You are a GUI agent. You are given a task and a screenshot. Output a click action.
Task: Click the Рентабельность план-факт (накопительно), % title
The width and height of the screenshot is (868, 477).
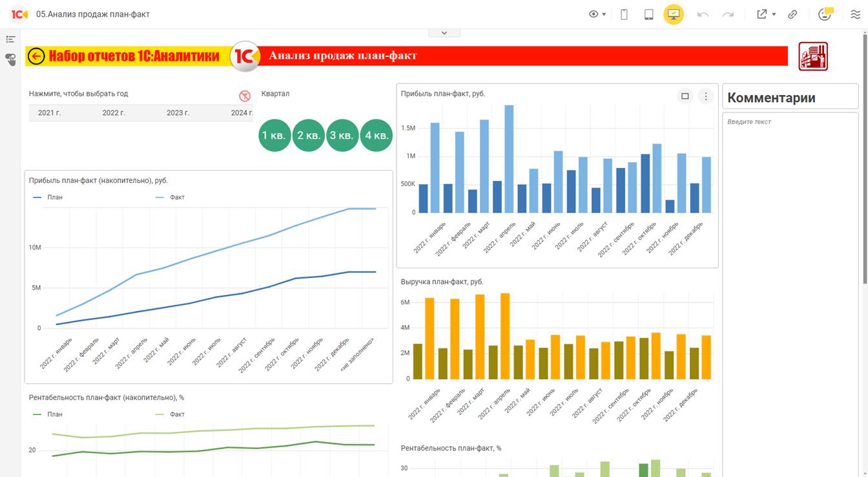(x=107, y=397)
